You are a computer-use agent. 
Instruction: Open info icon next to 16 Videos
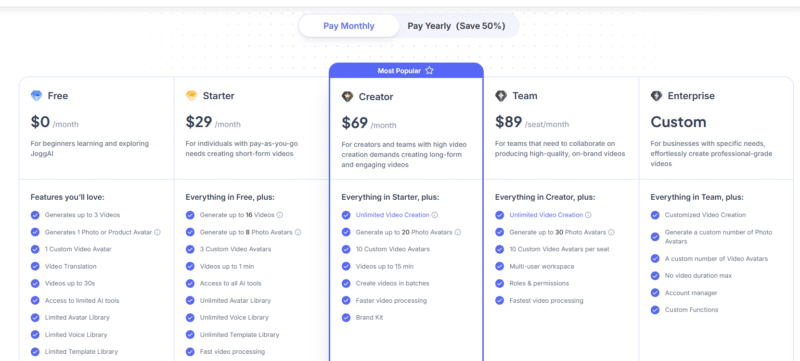(x=280, y=215)
